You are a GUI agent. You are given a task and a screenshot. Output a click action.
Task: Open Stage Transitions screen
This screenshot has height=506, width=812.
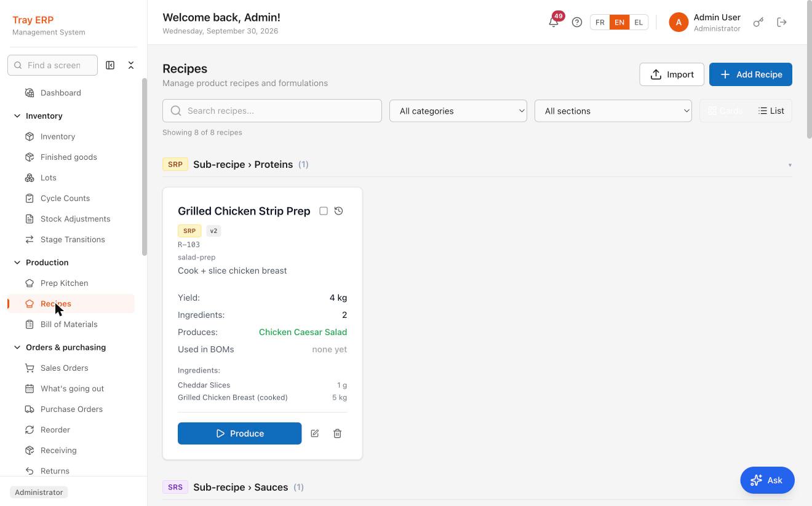pos(71,239)
